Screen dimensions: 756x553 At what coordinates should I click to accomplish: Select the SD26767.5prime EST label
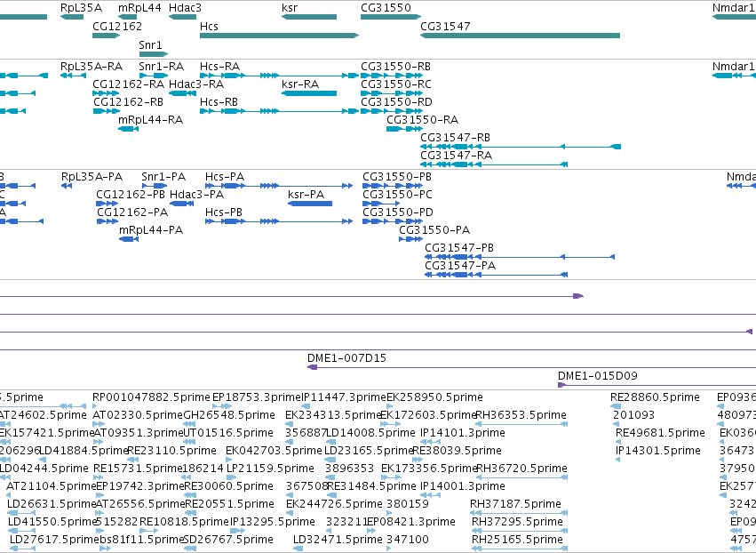pos(228,540)
